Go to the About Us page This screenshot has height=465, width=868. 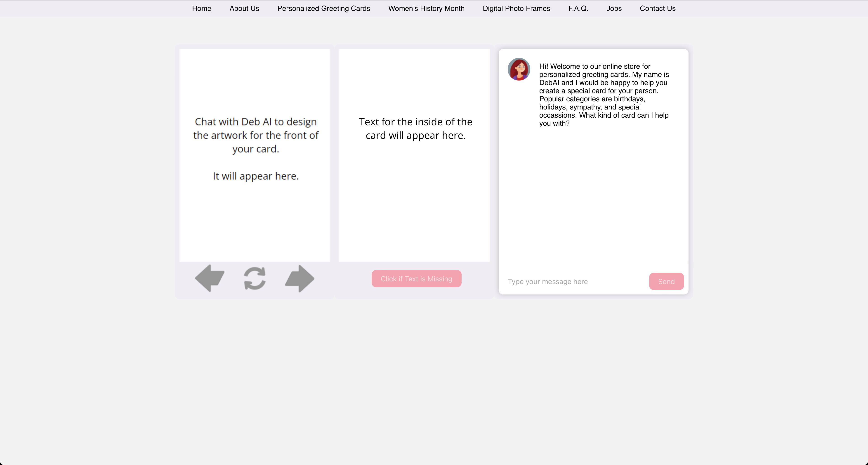click(x=244, y=8)
